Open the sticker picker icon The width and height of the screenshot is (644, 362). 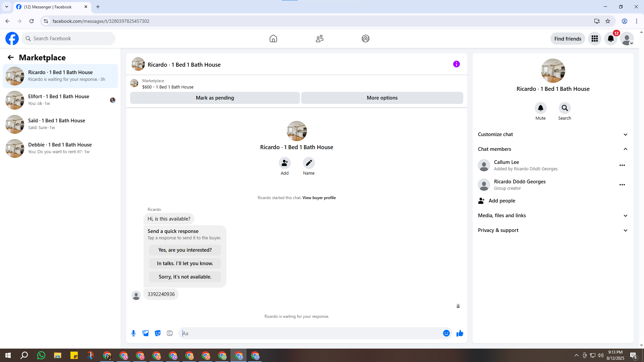click(158, 333)
